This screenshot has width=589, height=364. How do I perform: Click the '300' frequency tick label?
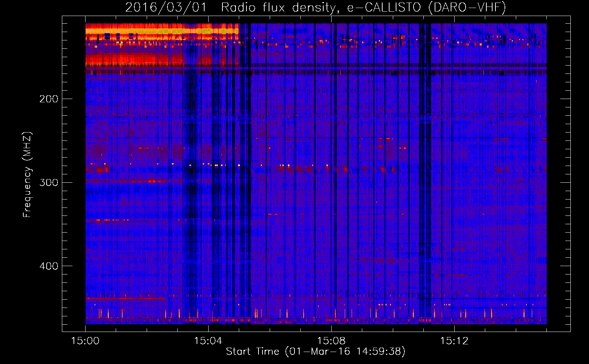point(49,182)
